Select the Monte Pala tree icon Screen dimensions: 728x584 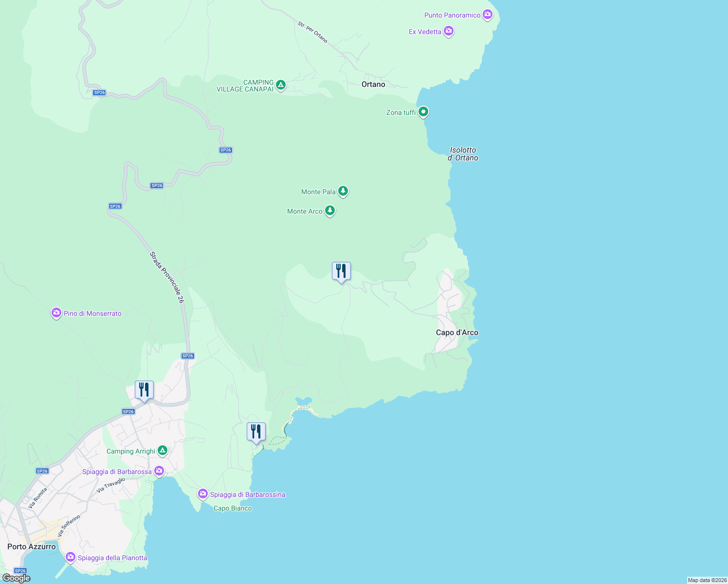(343, 191)
